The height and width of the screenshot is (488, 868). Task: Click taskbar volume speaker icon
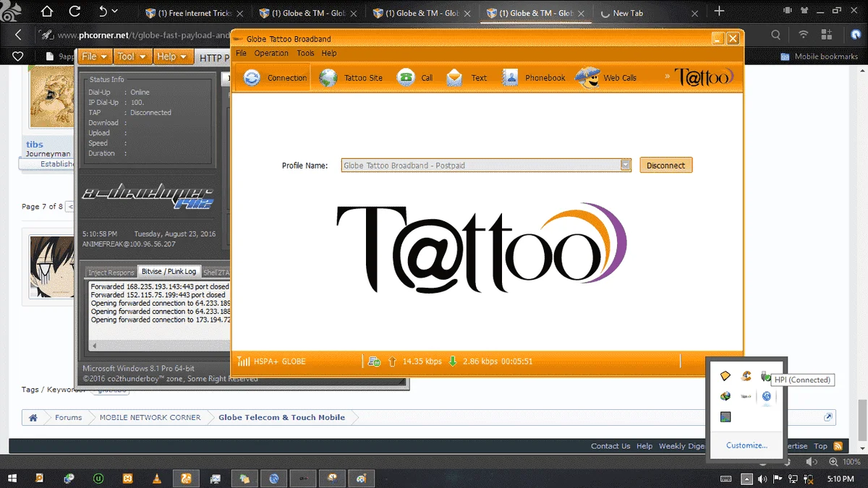(763, 479)
